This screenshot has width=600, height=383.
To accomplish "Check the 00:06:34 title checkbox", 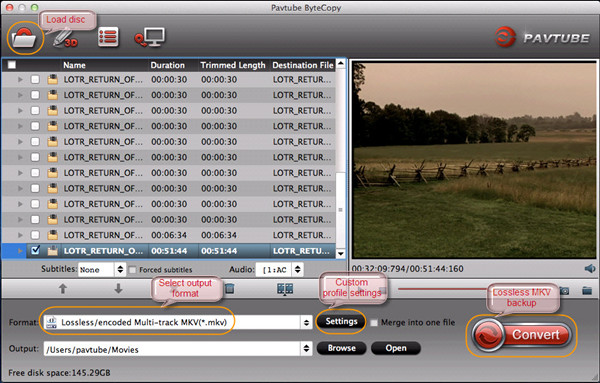I will 35,235.
